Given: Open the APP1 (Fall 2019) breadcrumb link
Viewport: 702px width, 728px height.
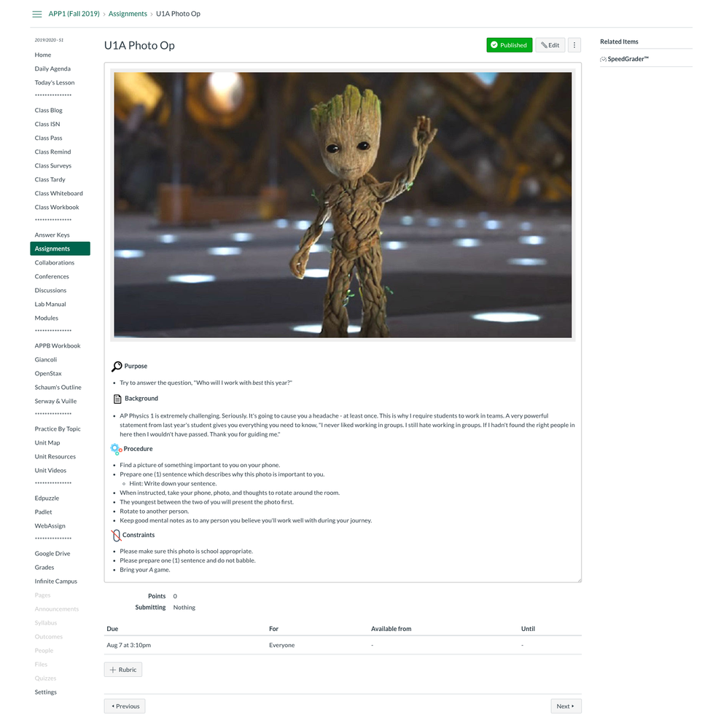Looking at the screenshot, I should pos(74,14).
